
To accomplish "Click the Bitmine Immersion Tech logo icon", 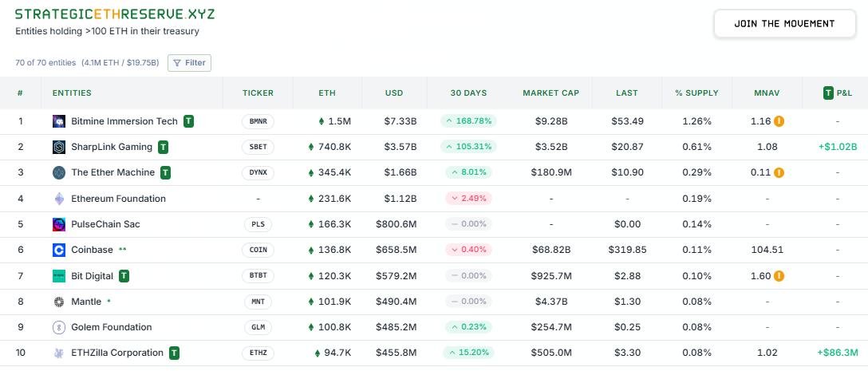I will (x=59, y=121).
